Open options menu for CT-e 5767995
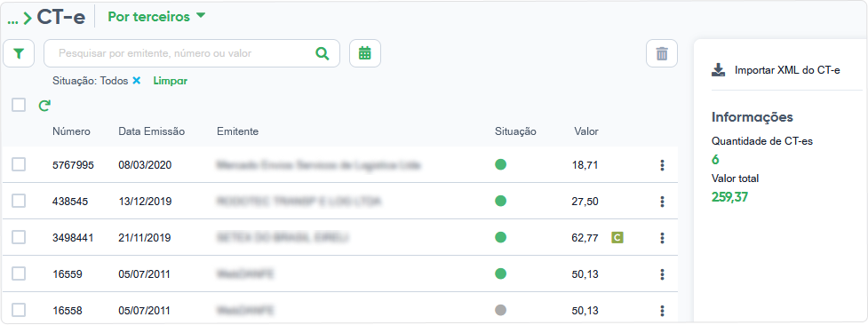 coord(662,165)
